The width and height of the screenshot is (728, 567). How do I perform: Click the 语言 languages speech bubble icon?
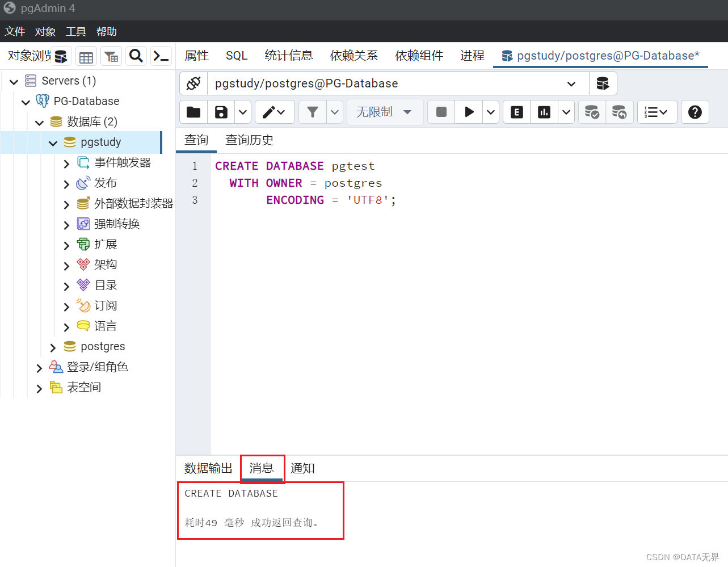point(83,326)
